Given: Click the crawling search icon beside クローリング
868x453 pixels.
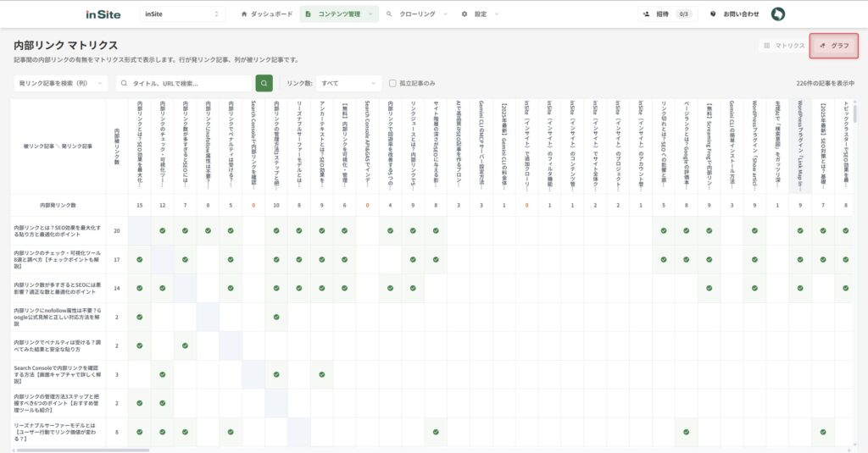Looking at the screenshot, I should click(389, 14).
